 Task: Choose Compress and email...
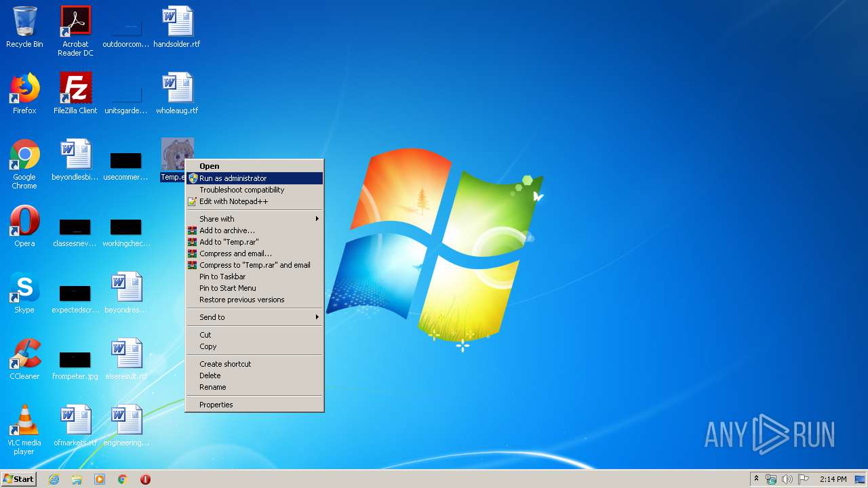tap(254, 253)
